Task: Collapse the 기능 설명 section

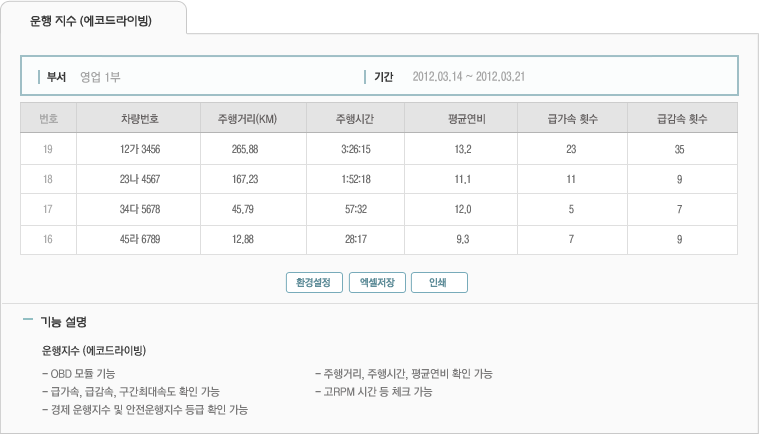Action: click(x=27, y=322)
